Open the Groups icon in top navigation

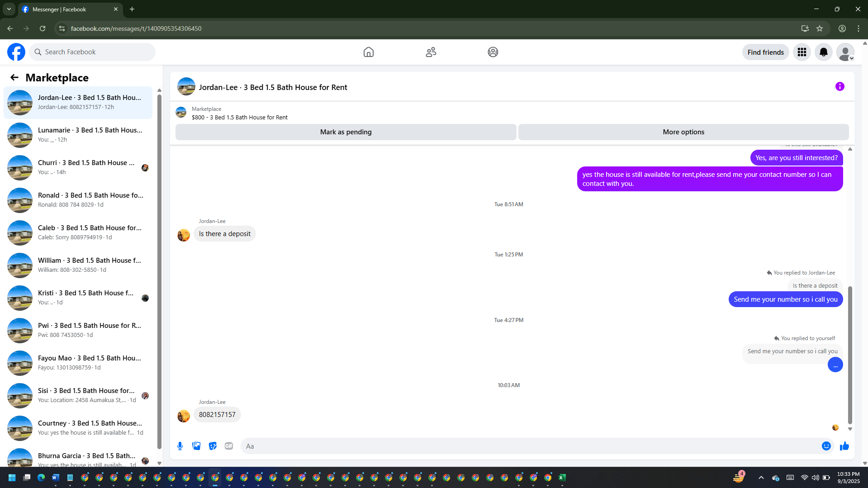(493, 52)
